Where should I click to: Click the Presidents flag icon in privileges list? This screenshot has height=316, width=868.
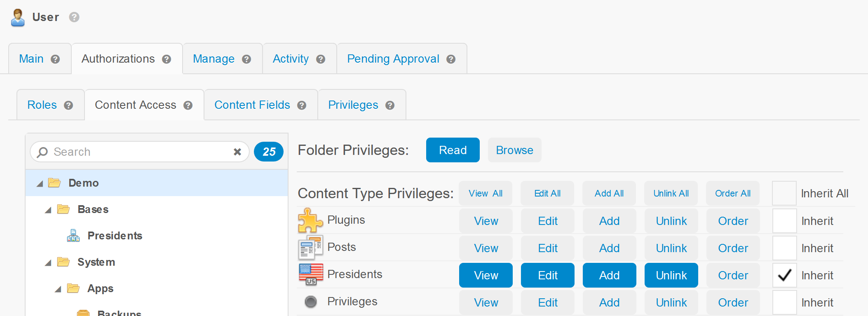(x=311, y=275)
